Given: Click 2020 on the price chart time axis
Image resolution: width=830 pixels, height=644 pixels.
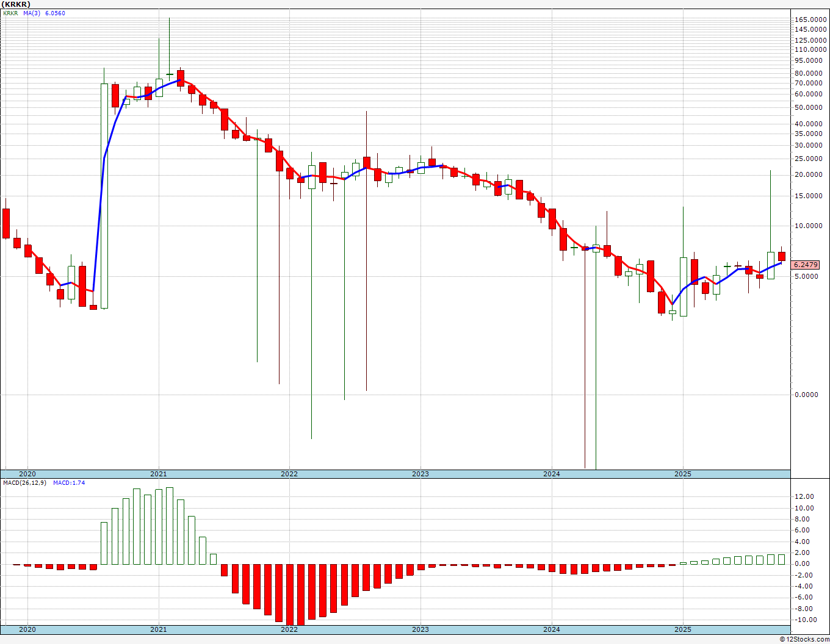Looking at the screenshot, I should coord(27,474).
